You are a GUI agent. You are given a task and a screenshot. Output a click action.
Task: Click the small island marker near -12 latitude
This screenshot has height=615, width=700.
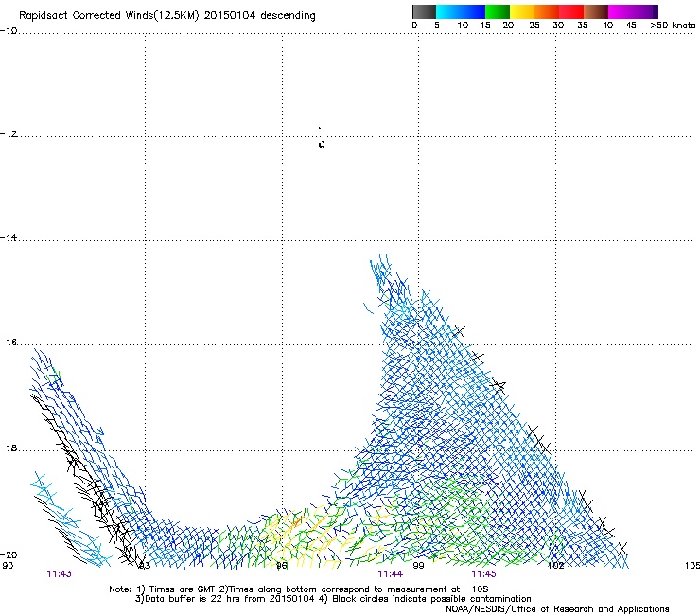tap(322, 144)
